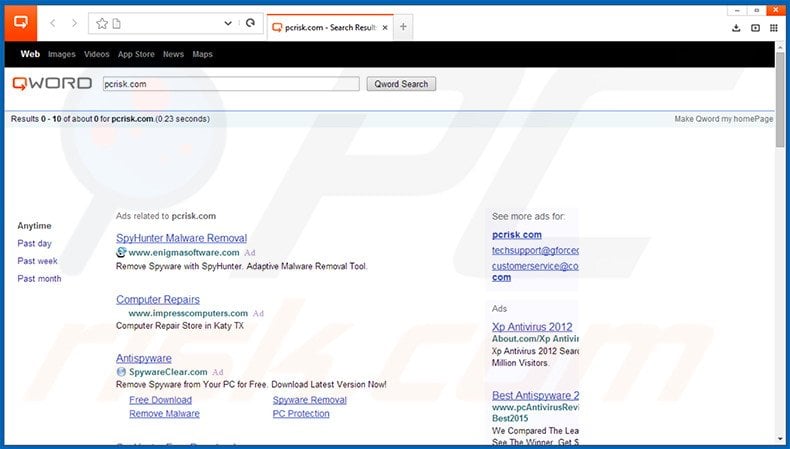Minimize the browser window
This screenshot has width=790, height=449.
click(737, 11)
